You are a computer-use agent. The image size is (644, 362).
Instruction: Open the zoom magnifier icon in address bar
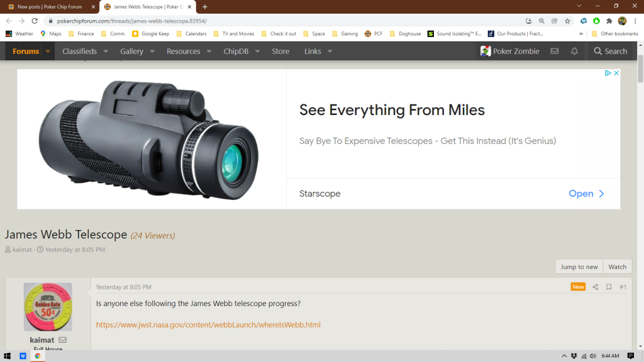pos(541,21)
